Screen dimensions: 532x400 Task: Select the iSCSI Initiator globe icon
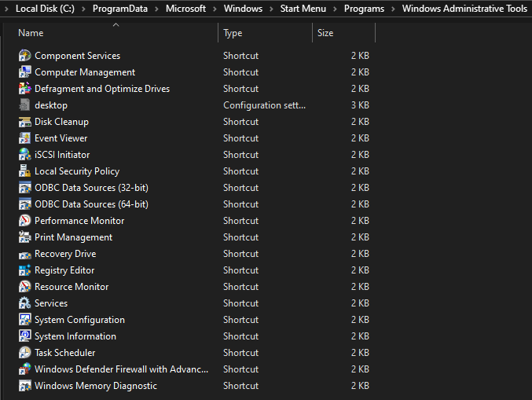(25, 155)
